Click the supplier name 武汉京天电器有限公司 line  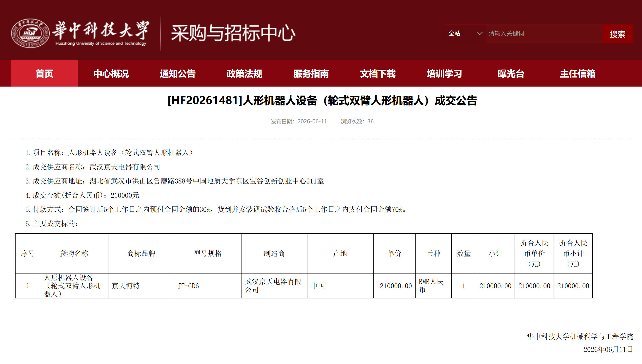[x=93, y=167]
